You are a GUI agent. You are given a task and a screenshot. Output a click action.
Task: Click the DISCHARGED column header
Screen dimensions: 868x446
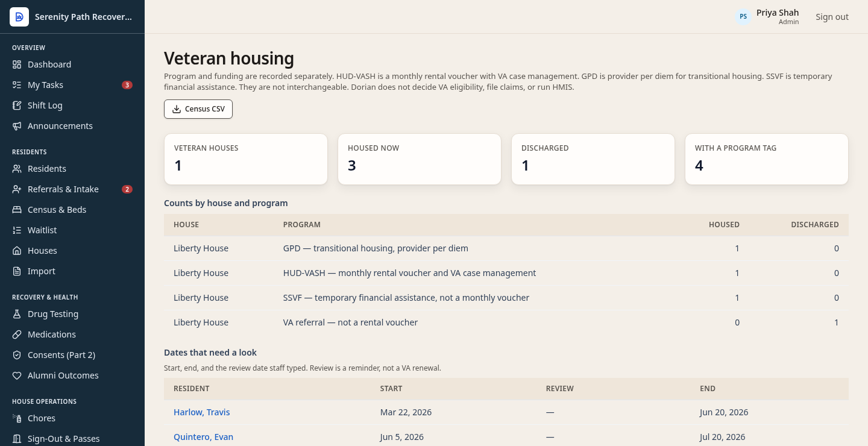[815, 225]
